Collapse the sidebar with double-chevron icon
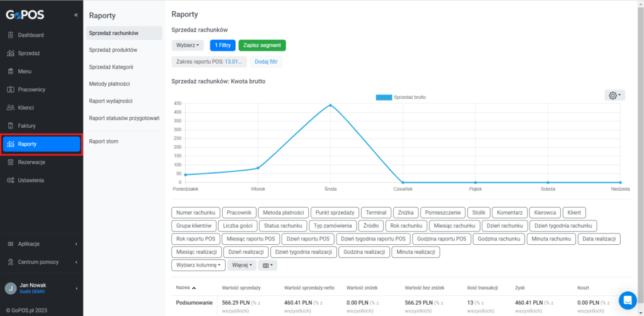 point(75,15)
